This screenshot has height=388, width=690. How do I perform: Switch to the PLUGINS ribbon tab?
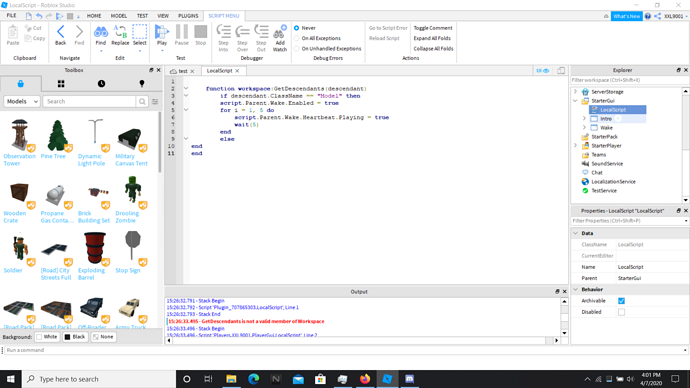coord(188,16)
